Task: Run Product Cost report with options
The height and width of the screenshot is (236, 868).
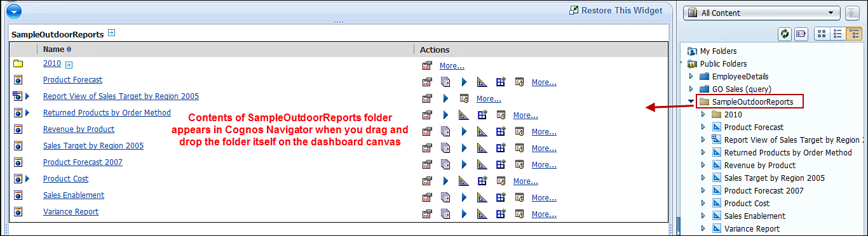Action: tap(445, 181)
